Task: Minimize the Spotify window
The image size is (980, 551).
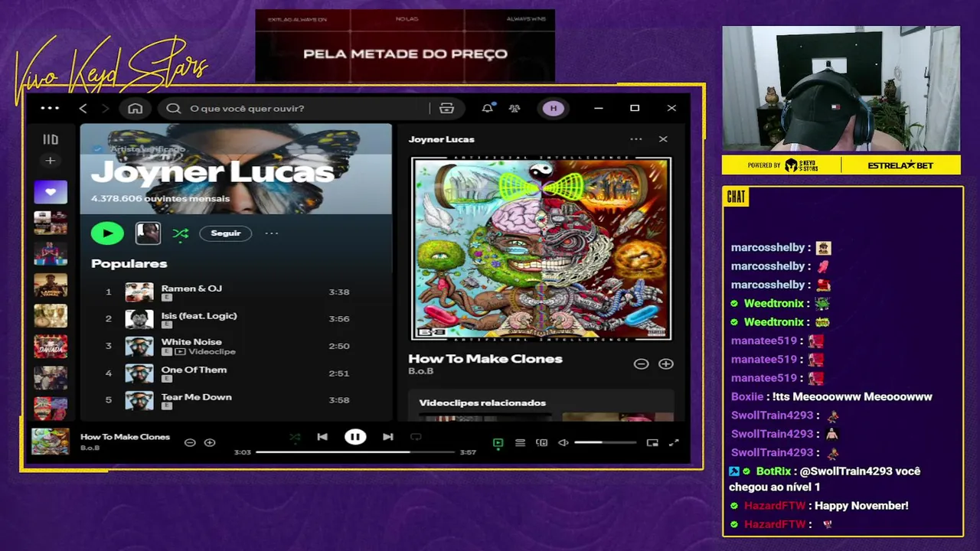Action: (x=599, y=109)
